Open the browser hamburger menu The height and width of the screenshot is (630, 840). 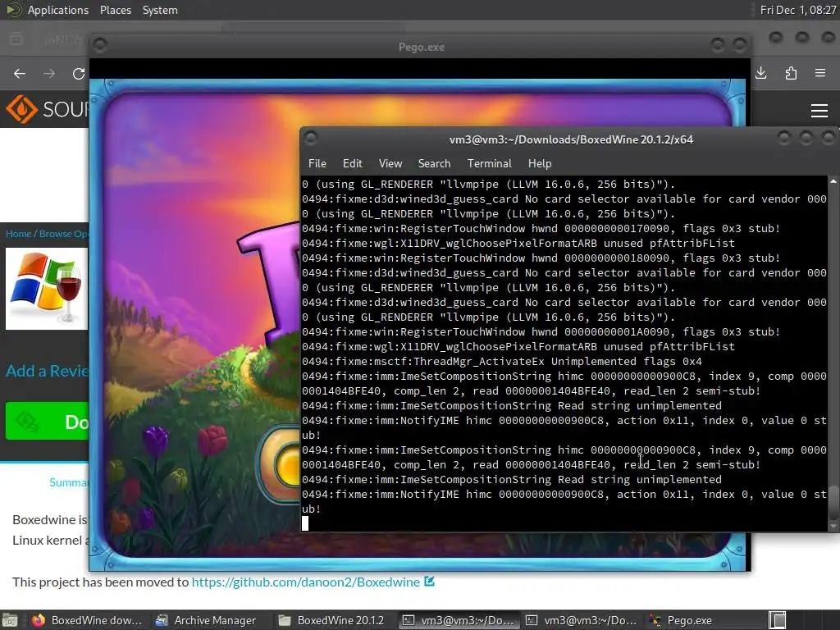point(820,73)
